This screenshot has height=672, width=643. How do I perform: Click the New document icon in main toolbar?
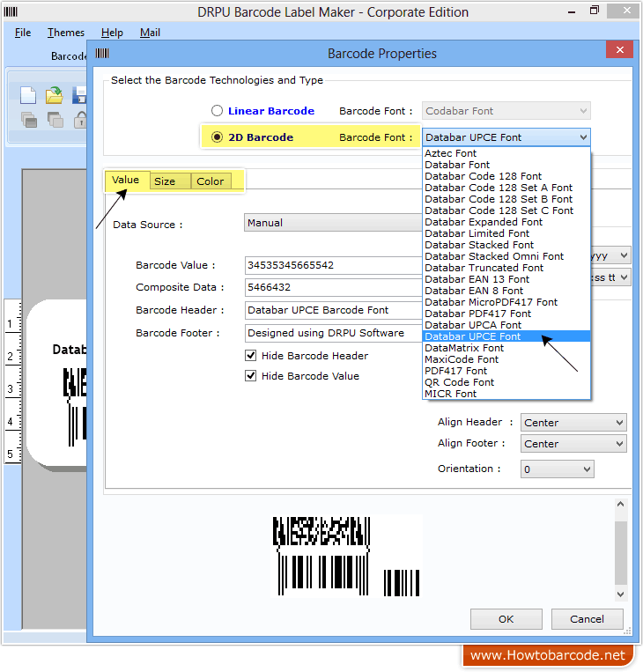click(x=28, y=95)
